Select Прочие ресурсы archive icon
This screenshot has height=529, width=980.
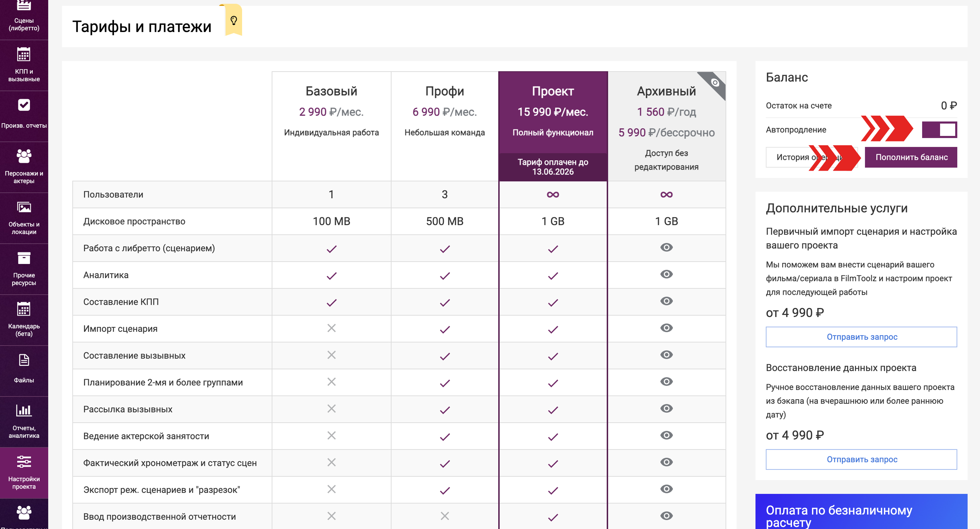tap(23, 258)
